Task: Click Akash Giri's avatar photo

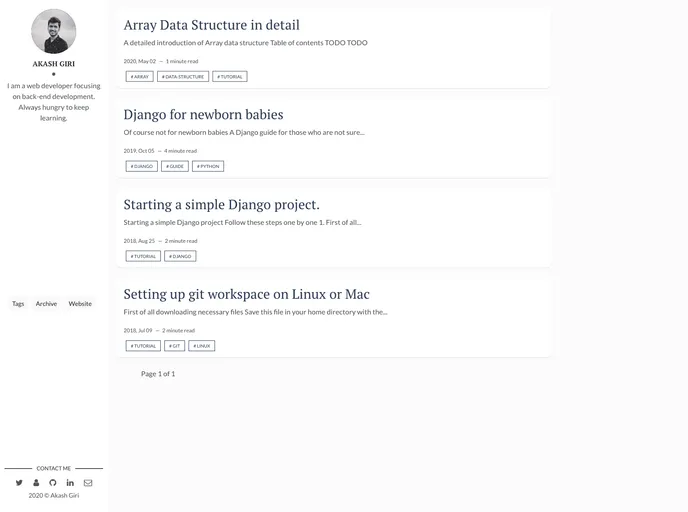Action: click(53, 31)
